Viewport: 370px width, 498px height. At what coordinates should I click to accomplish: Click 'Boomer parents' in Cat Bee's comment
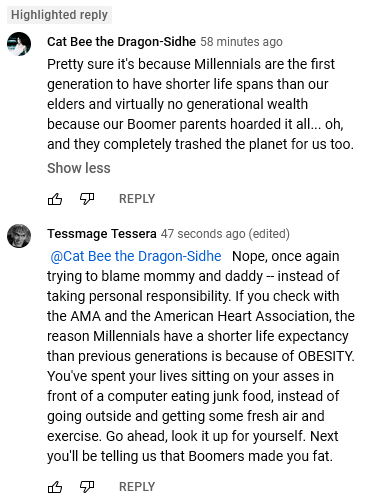point(177,124)
